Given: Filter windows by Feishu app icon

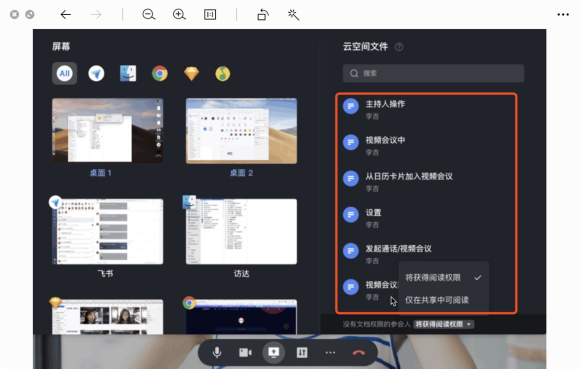Looking at the screenshot, I should pyautogui.click(x=96, y=73).
